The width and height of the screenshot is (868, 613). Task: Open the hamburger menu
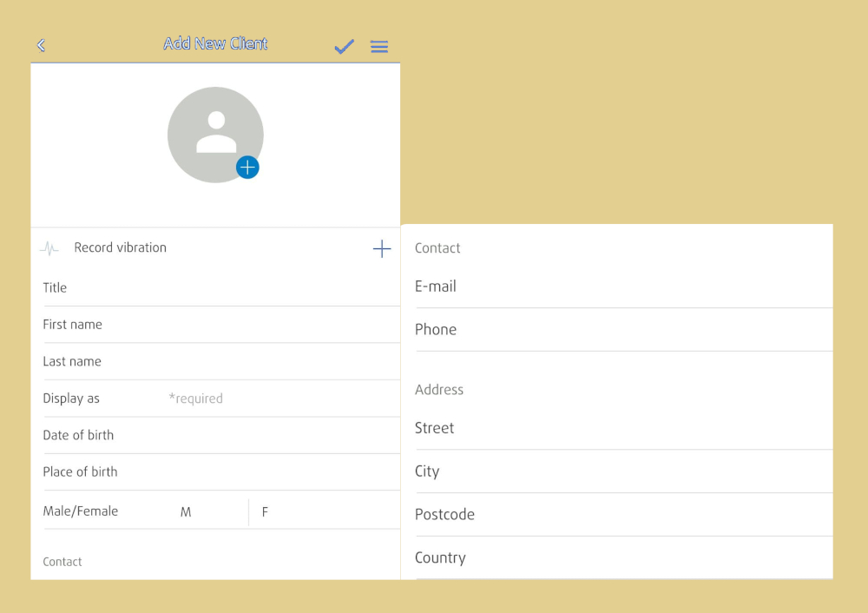(x=379, y=47)
